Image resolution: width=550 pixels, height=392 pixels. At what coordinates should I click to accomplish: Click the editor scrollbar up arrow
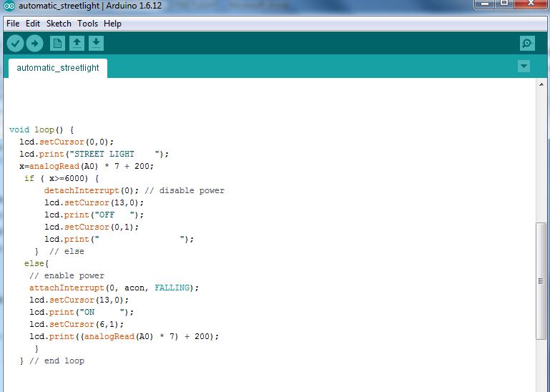click(542, 84)
